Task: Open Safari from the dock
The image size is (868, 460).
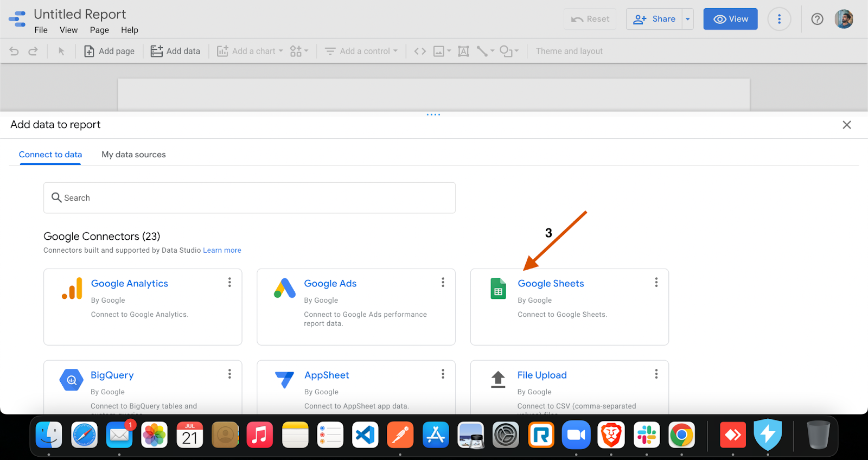Action: [x=84, y=435]
